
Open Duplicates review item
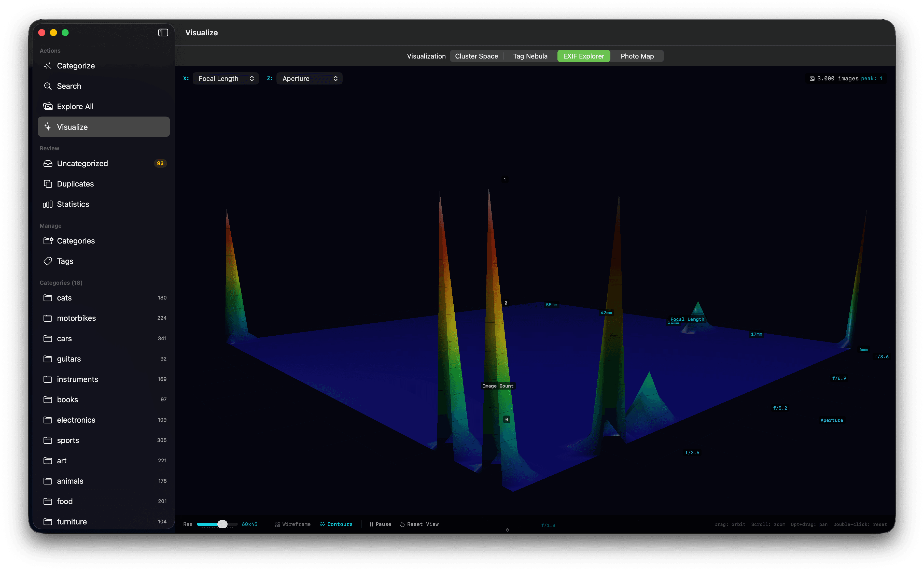[x=104, y=184]
